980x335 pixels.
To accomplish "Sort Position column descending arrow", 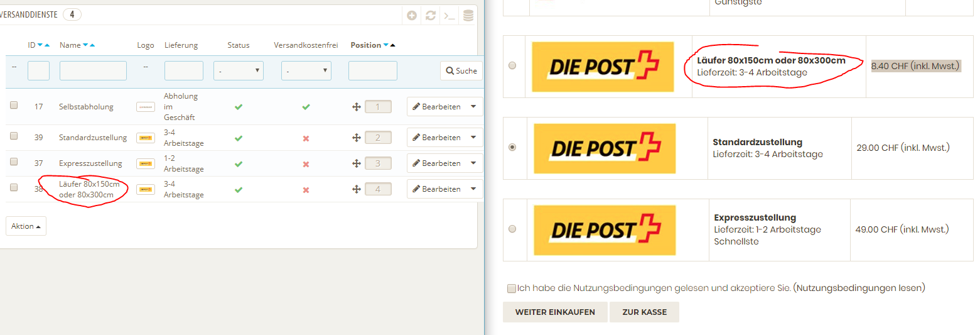I will [x=385, y=45].
